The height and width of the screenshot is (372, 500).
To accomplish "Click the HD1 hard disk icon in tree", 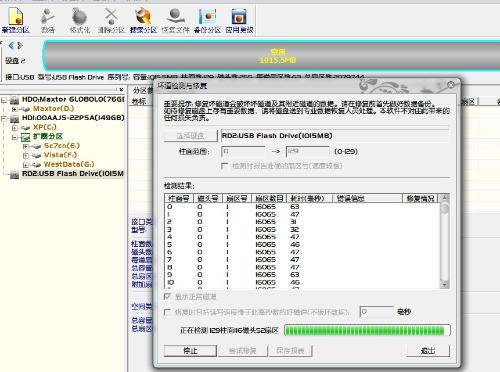I will pos(14,118).
